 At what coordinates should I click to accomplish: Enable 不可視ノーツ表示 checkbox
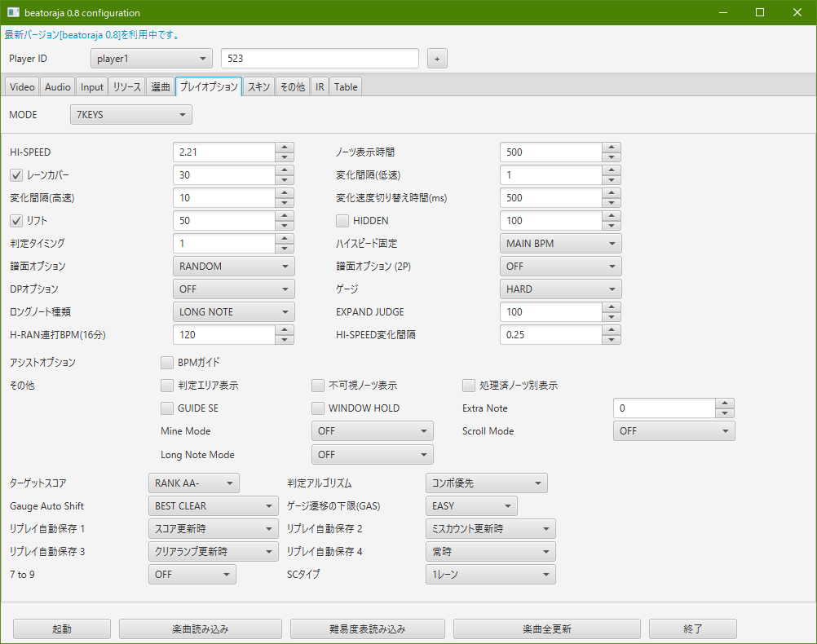coord(318,386)
